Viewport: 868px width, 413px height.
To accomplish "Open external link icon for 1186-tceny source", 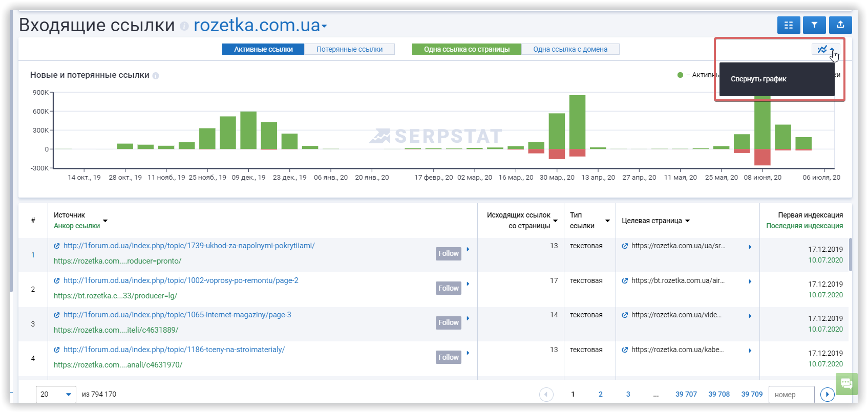I will click(57, 350).
